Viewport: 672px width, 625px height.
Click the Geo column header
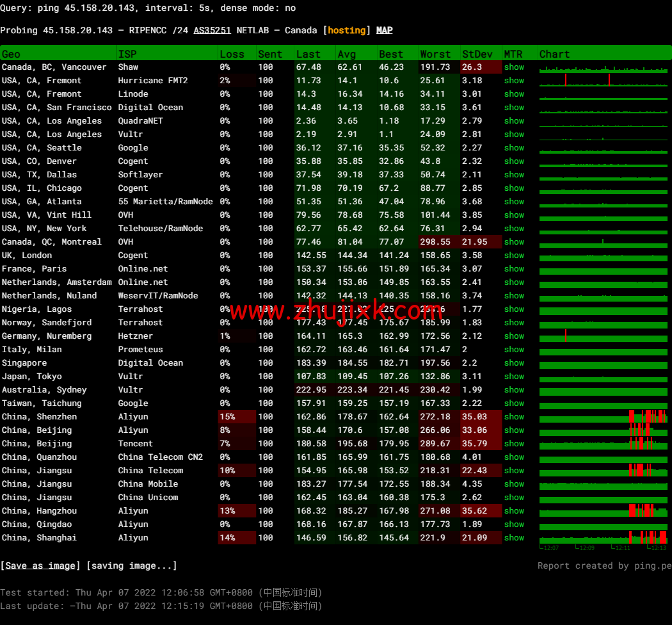click(x=11, y=54)
